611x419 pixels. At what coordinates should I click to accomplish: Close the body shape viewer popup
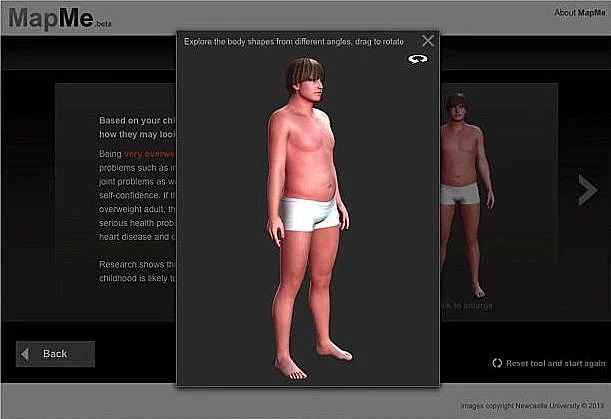(428, 41)
